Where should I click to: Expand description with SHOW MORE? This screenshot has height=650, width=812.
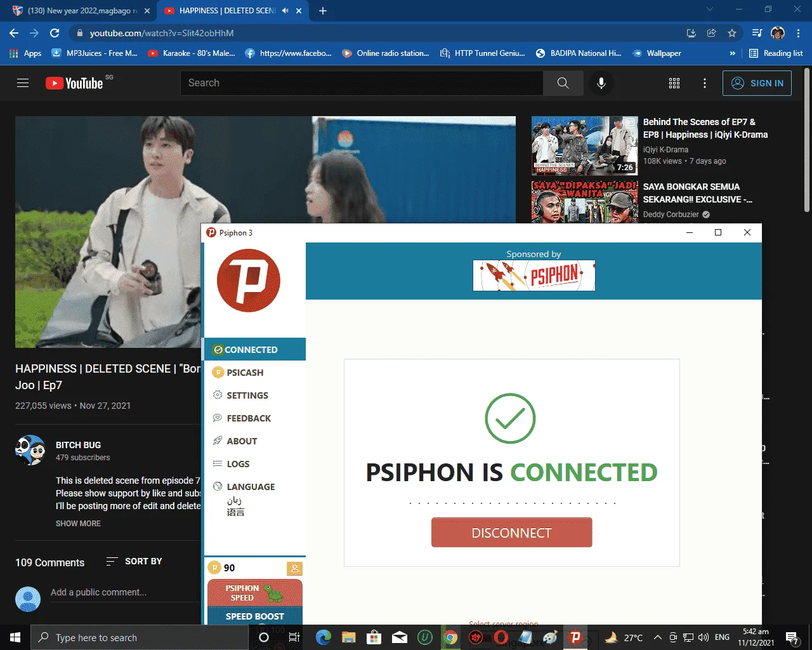[78, 524]
